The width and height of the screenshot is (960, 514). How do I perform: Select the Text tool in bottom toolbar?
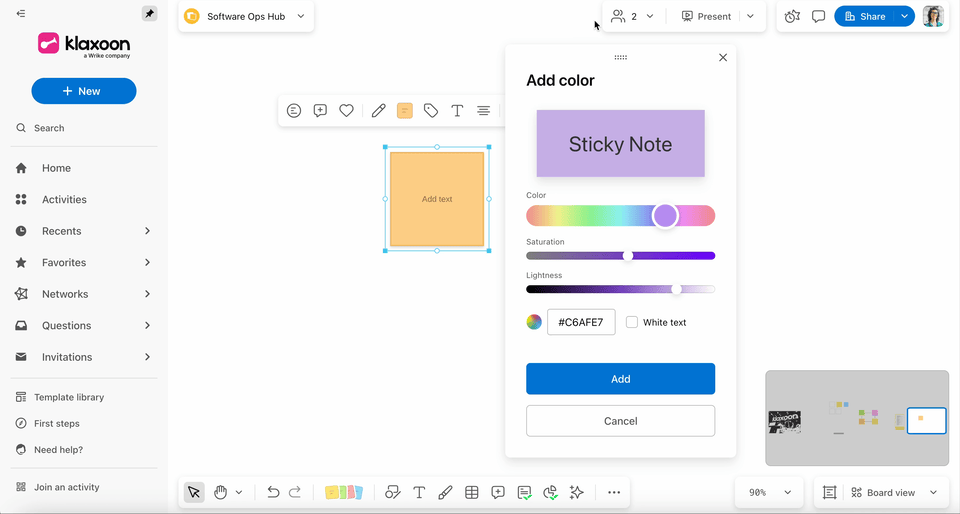[419, 493]
